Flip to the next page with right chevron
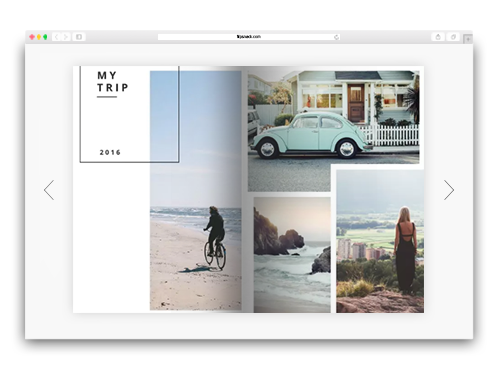 [x=449, y=190]
